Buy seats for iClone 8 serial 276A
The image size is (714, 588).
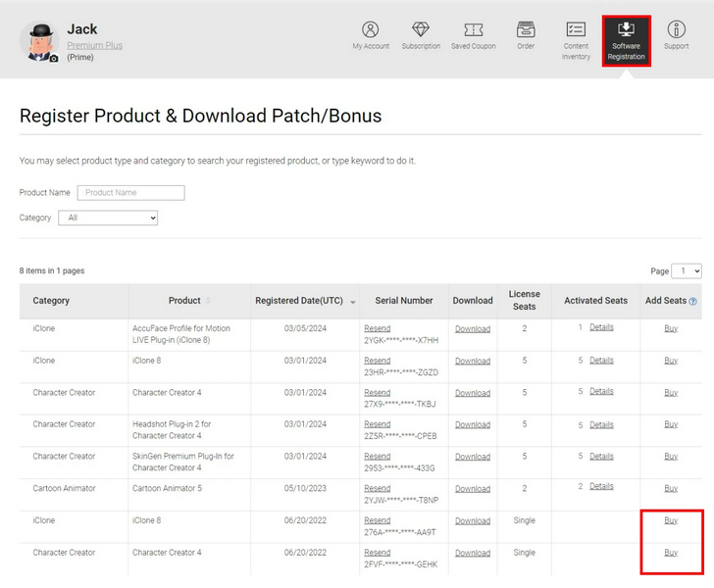point(671,520)
